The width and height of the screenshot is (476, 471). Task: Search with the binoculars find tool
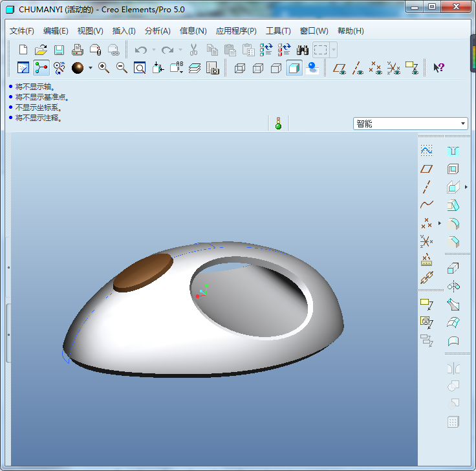tap(303, 50)
